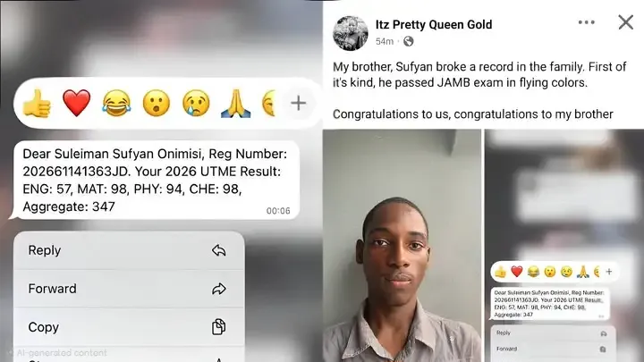React with the surprised face emoji
This screenshot has height=362, width=644.
[x=156, y=103]
